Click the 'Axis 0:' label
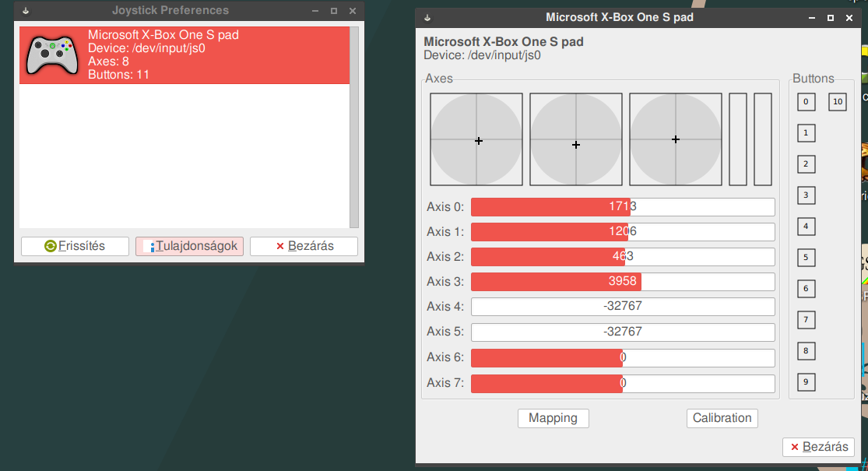This screenshot has width=868, height=471. point(445,207)
